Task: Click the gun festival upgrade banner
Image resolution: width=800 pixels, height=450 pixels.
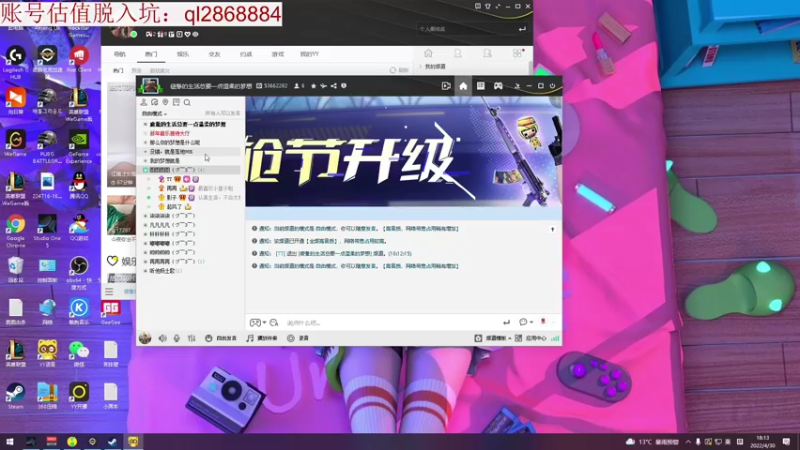Action: [x=403, y=152]
